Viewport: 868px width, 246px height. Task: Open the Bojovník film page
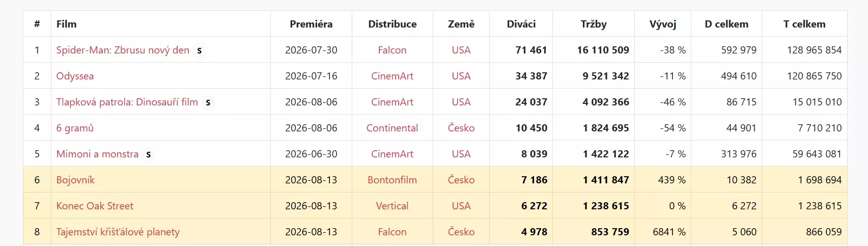tap(75, 180)
